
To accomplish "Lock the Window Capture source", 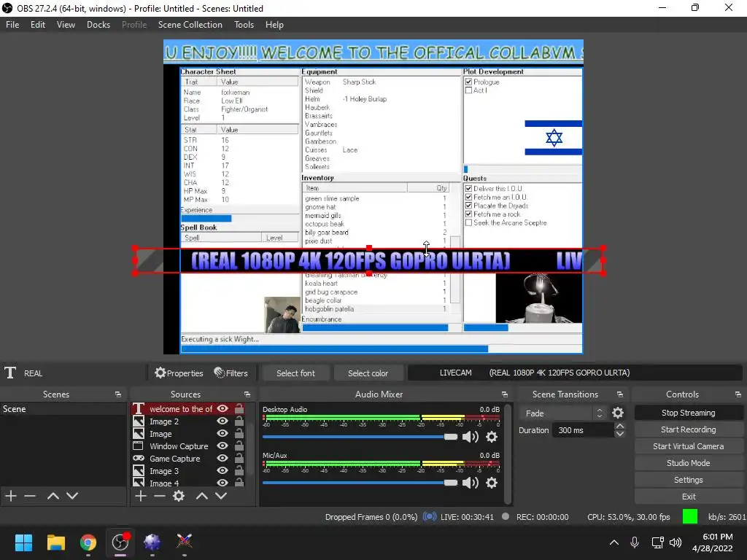I will [x=239, y=446].
